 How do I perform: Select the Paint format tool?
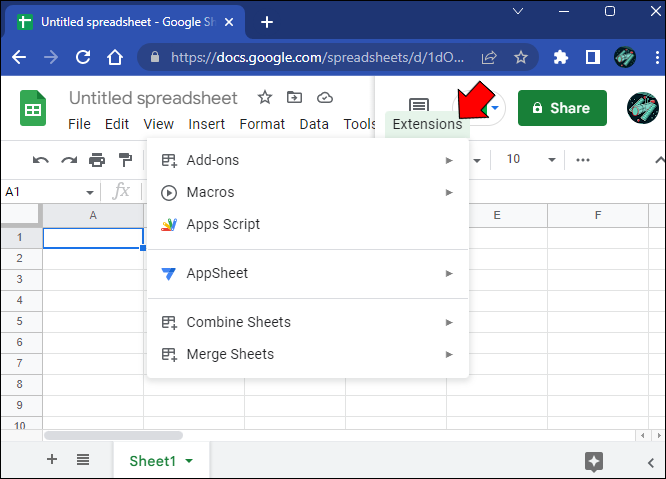pyautogui.click(x=125, y=160)
